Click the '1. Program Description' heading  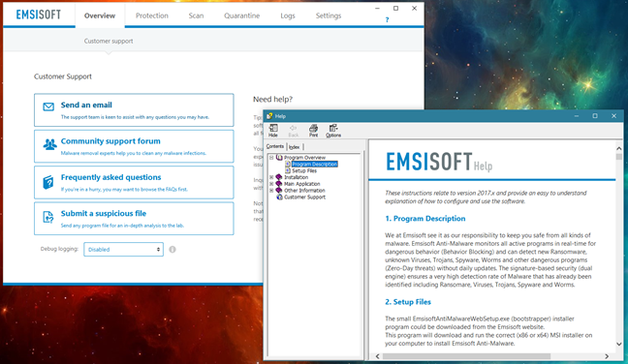click(x=424, y=219)
